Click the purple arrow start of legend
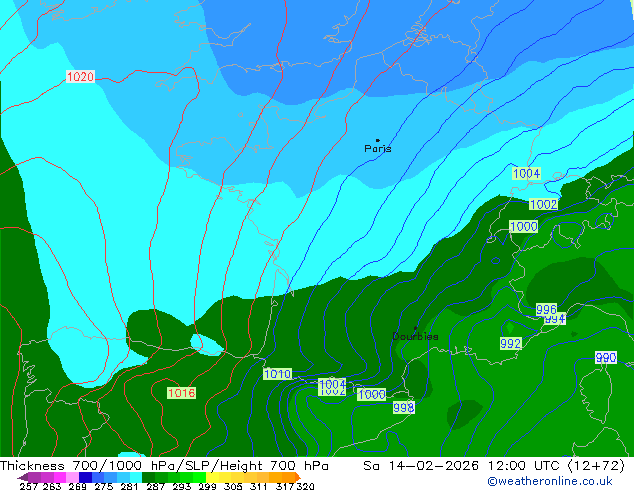634x490 pixels. tap(22, 477)
